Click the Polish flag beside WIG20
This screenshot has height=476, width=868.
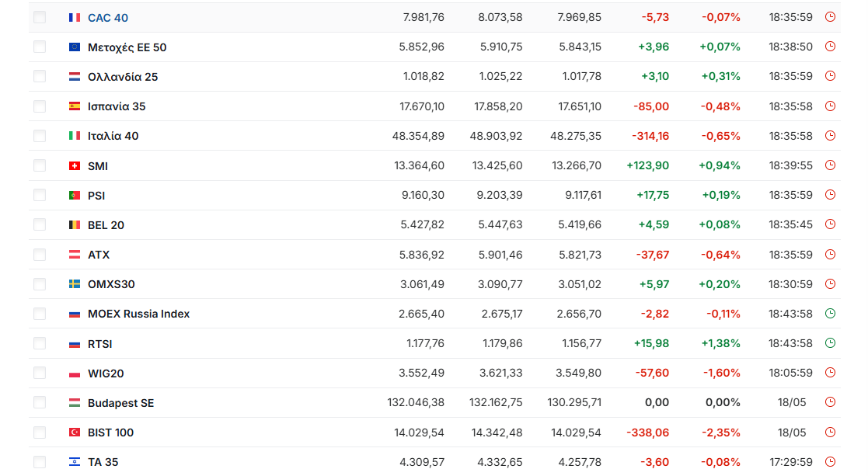click(74, 374)
